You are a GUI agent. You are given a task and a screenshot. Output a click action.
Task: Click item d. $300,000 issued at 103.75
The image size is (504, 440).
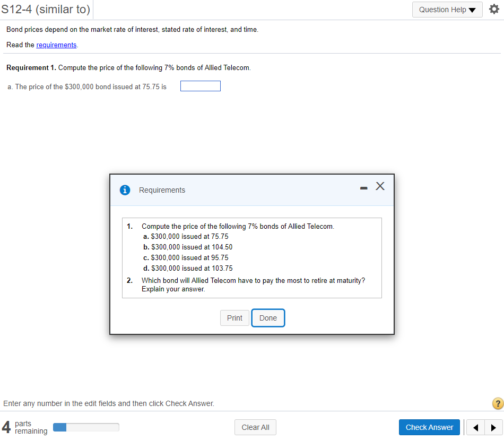tap(188, 268)
